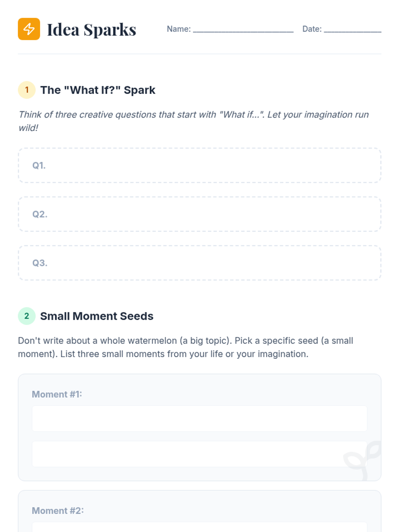Click the writing line under Moment #2
The height and width of the screenshot is (532, 399).
tap(199, 527)
